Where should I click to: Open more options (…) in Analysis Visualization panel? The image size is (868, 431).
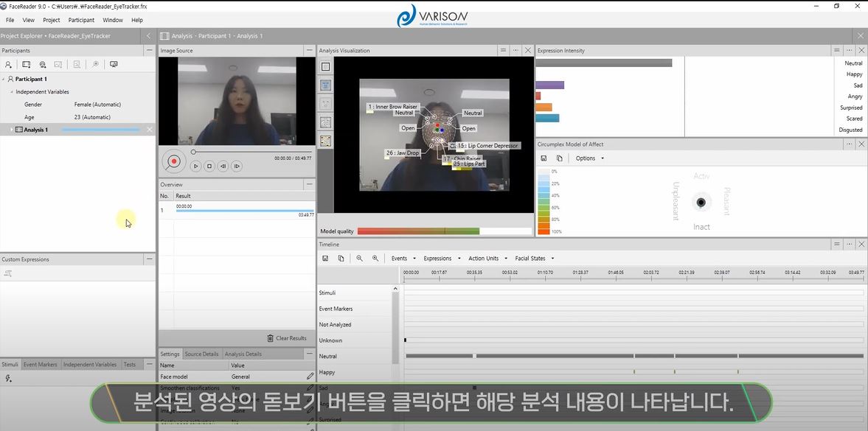(515, 50)
